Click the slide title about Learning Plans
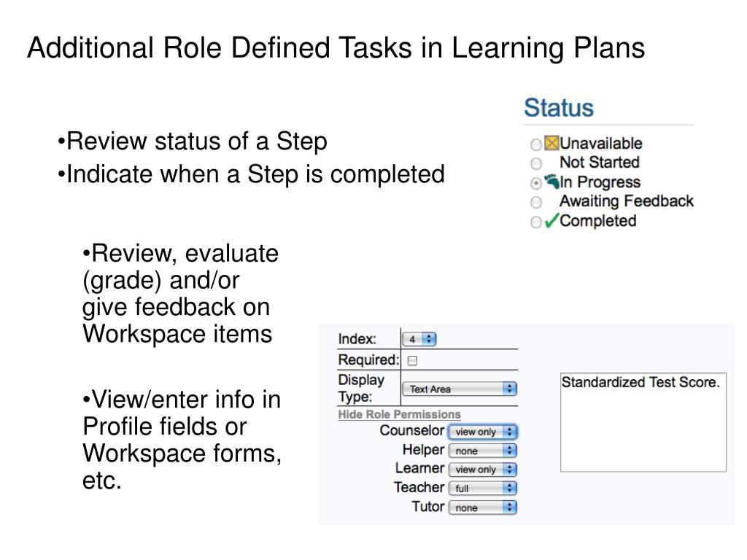The width and height of the screenshot is (747, 560). coord(336,48)
